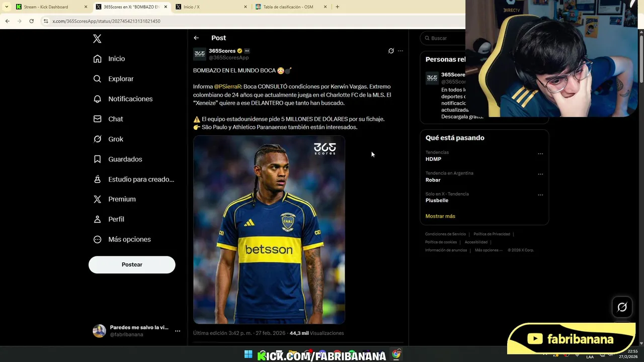Open Grok in the sidebar

coord(108,139)
